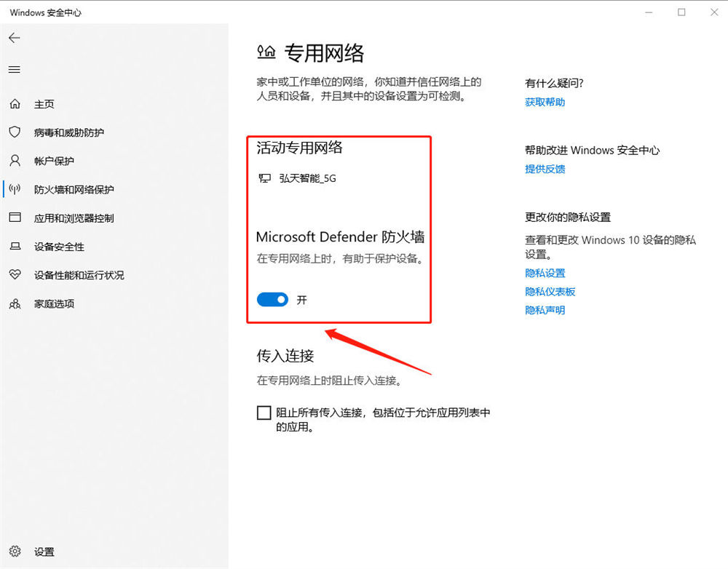
Task: Click the 更改你的隐私设置 heading
Action: click(568, 218)
